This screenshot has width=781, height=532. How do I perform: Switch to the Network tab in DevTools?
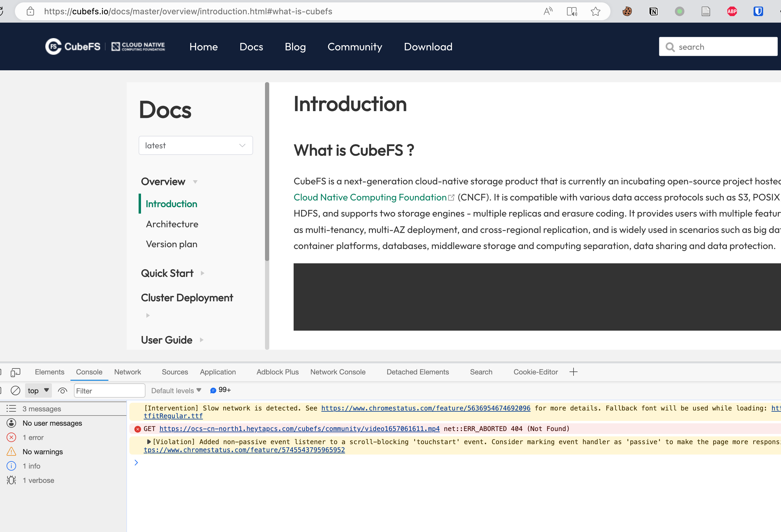(x=127, y=372)
